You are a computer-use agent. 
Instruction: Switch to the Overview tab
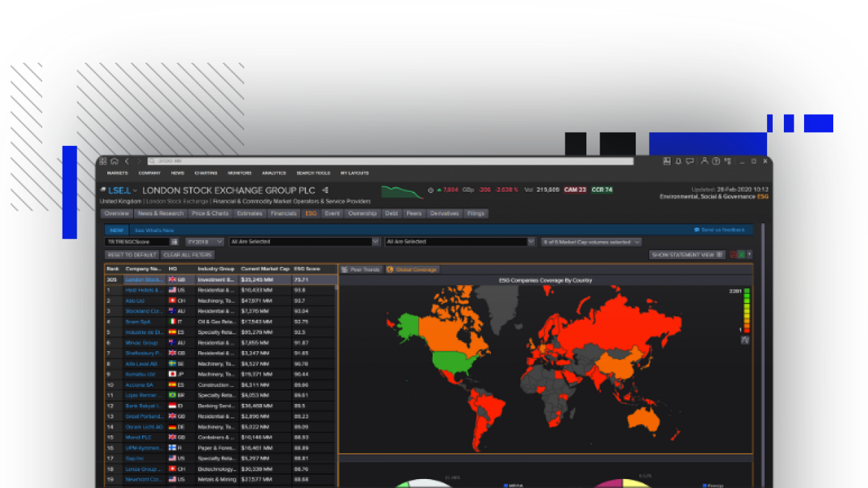click(x=117, y=213)
